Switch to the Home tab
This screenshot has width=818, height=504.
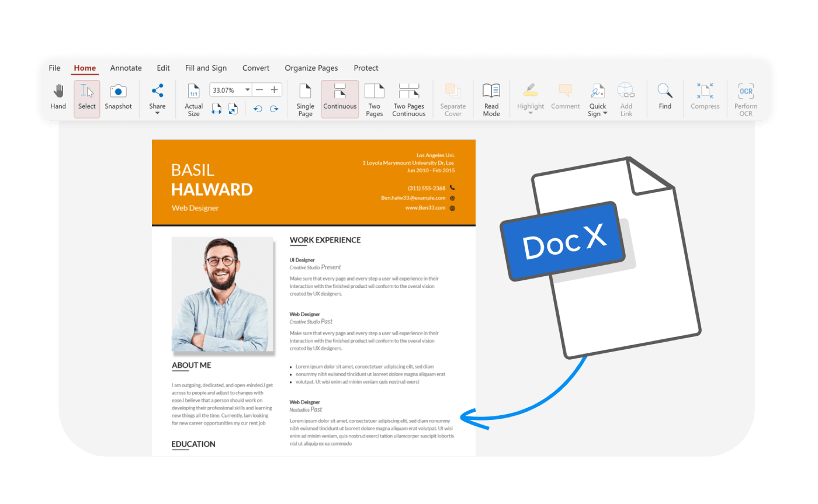pyautogui.click(x=85, y=68)
